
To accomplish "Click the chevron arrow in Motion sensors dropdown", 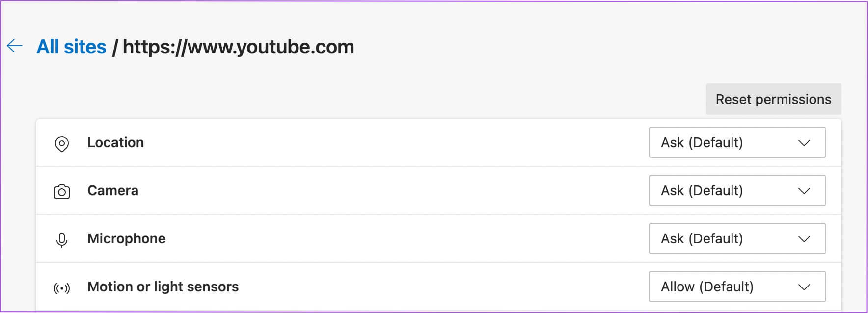I will click(x=804, y=287).
